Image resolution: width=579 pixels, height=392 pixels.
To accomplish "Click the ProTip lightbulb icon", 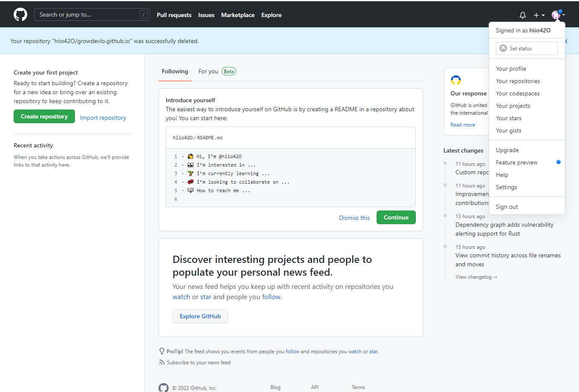I will [x=162, y=351].
